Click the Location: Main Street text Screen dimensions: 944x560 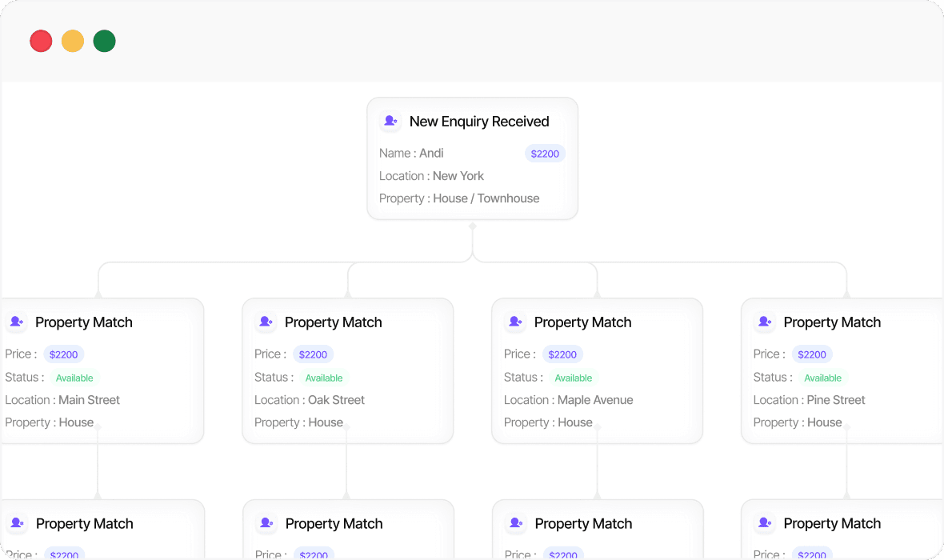coord(62,400)
